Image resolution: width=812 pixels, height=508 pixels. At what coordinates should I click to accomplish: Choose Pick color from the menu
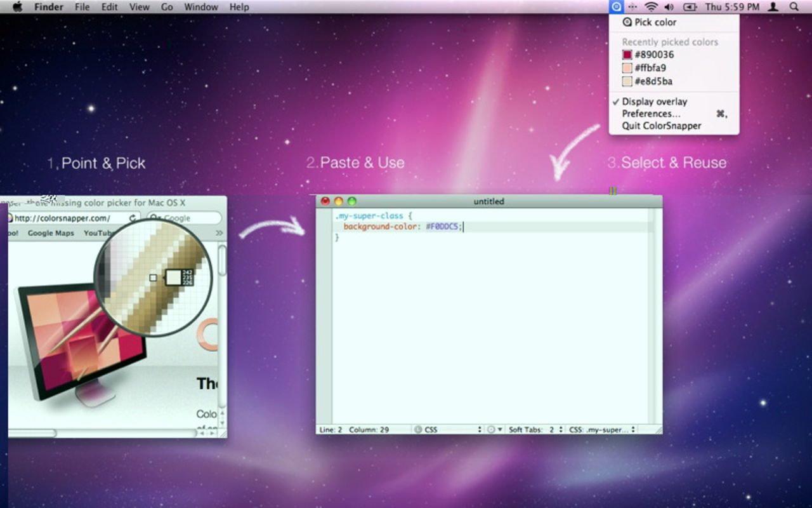coord(655,22)
